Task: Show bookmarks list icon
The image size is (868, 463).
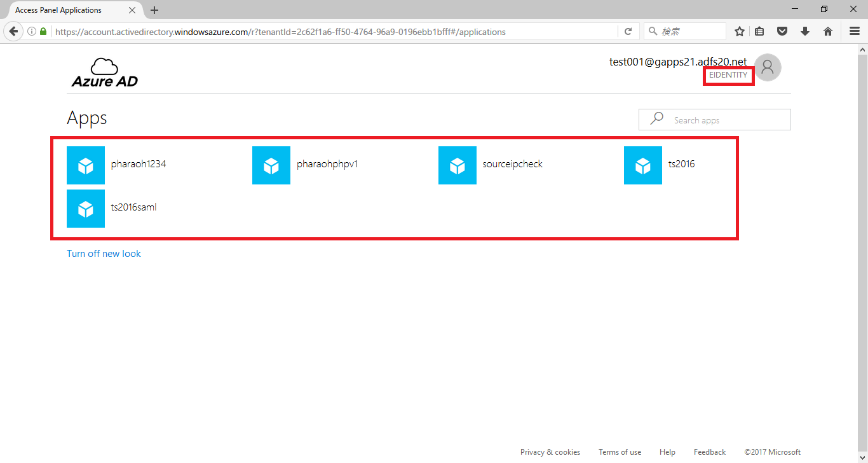Action: [760, 31]
